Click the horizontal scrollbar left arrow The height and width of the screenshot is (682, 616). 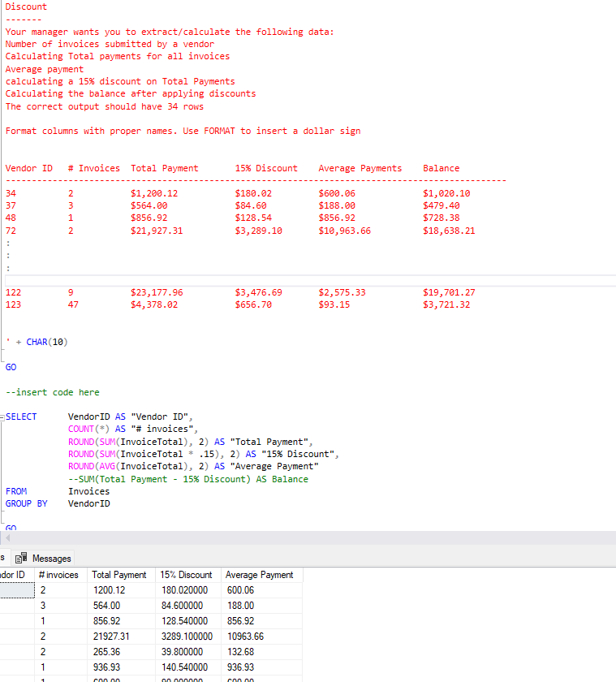point(7,538)
